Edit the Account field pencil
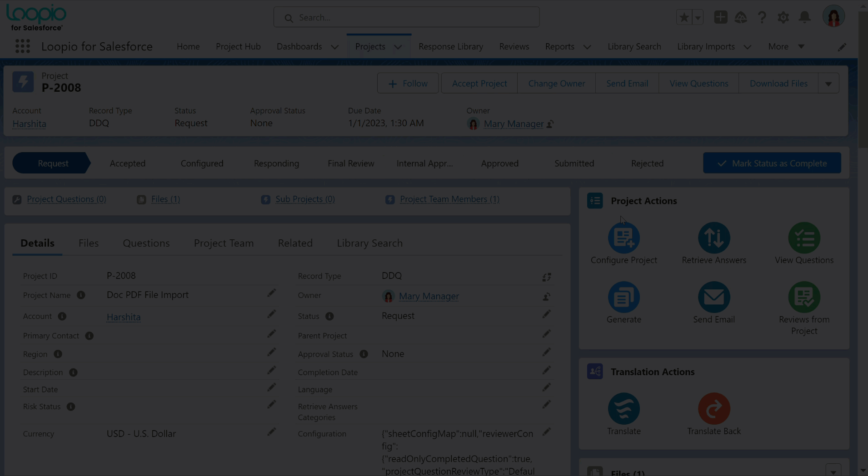The width and height of the screenshot is (868, 476). coord(271,314)
